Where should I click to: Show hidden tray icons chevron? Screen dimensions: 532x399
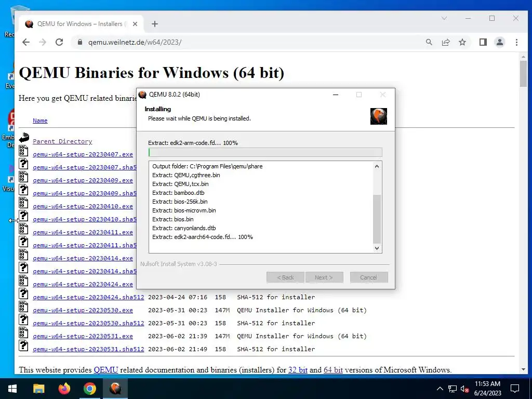[x=440, y=389]
